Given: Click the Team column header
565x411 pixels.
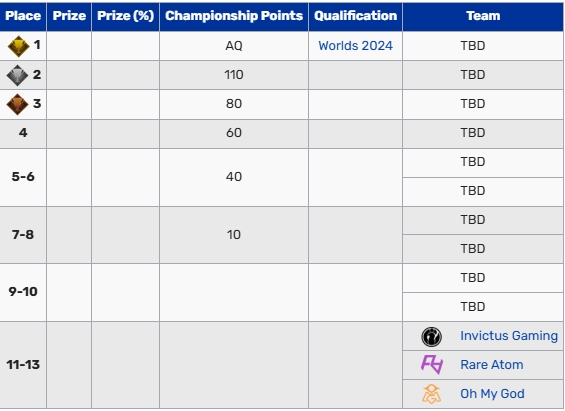Looking at the screenshot, I should (483, 16).
